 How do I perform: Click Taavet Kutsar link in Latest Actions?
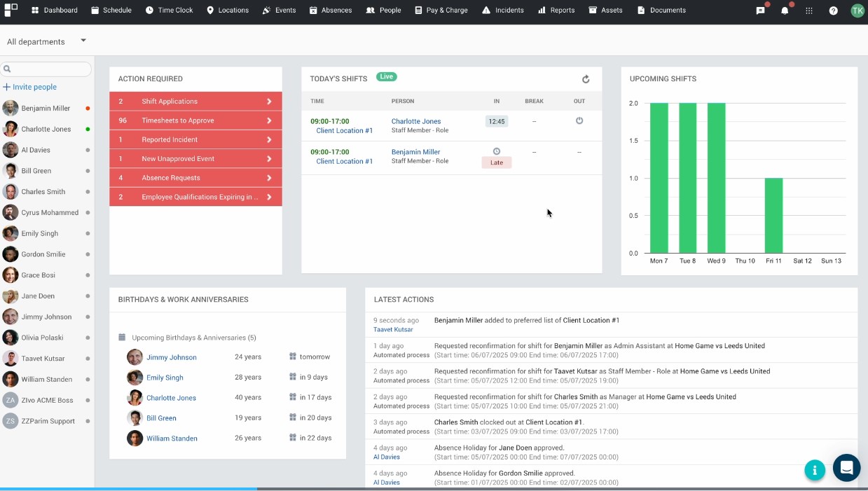pyautogui.click(x=393, y=329)
